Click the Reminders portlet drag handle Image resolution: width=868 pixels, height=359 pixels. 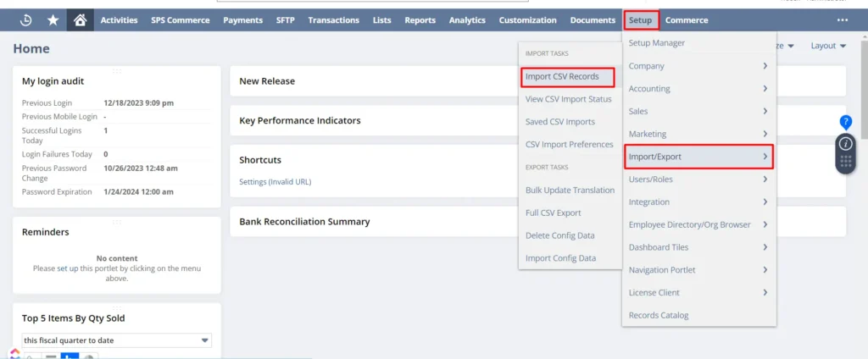coord(117,222)
